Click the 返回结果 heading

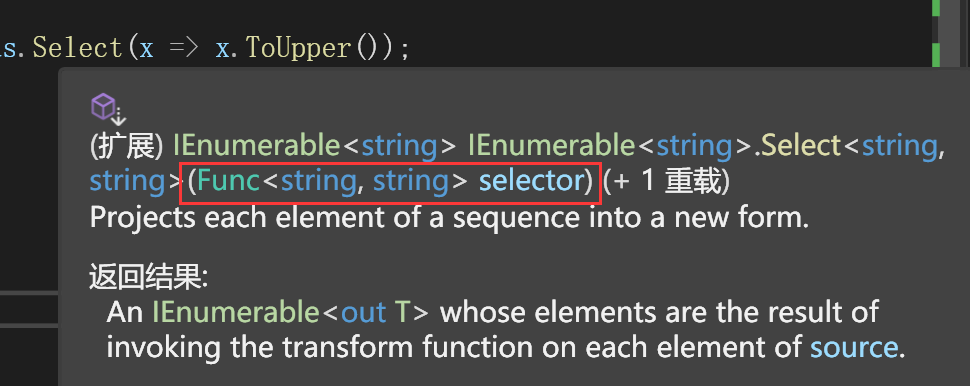click(x=148, y=278)
